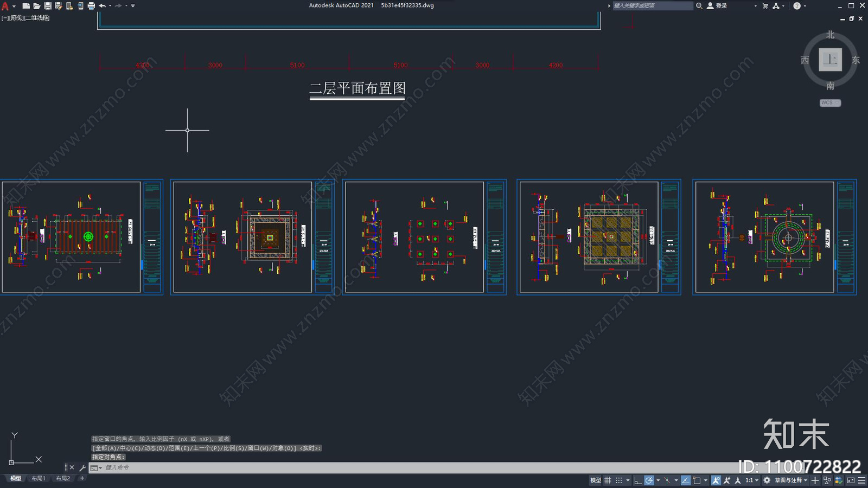
Task: Click the Open file folder icon
Action: [36, 6]
